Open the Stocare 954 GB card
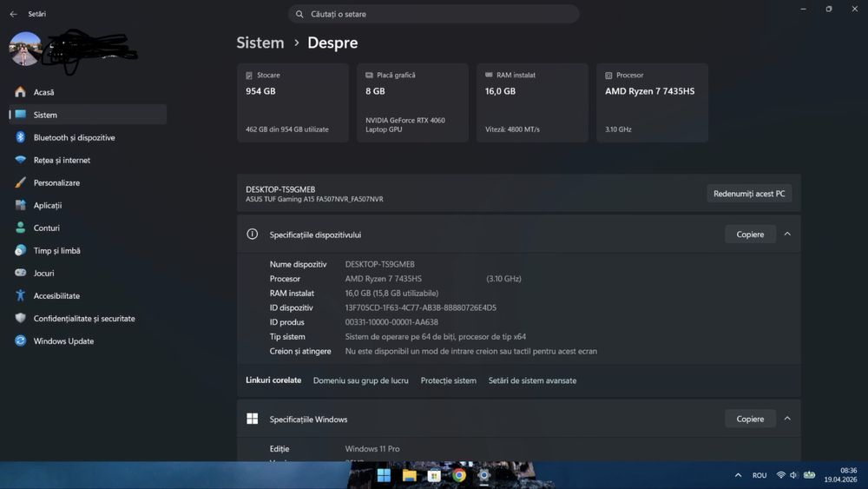The image size is (868, 489). [x=293, y=103]
